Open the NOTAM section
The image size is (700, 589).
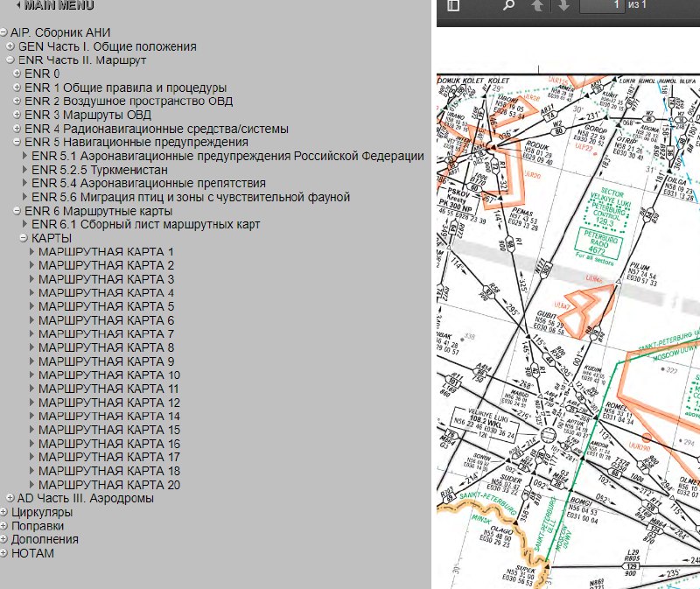(x=32, y=553)
